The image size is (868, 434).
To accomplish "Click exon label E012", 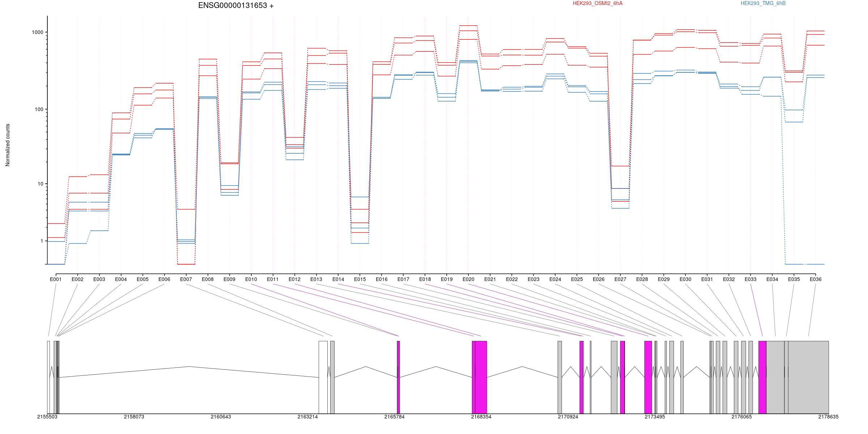I will (x=294, y=279).
